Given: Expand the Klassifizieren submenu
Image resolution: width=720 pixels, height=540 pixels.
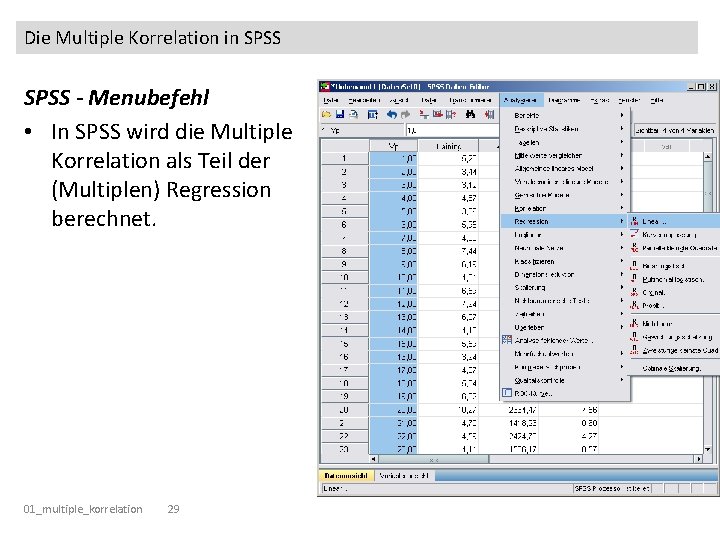Looking at the screenshot, I should click(x=565, y=261).
